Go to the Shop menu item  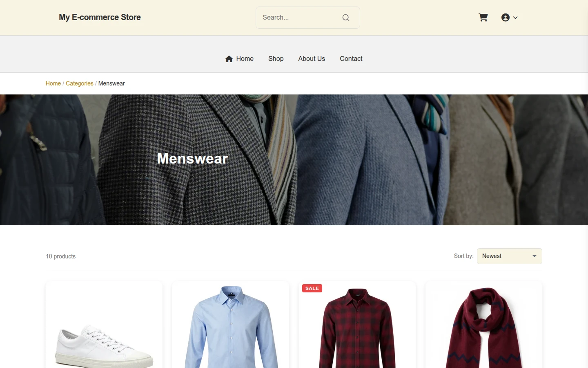[276, 58]
